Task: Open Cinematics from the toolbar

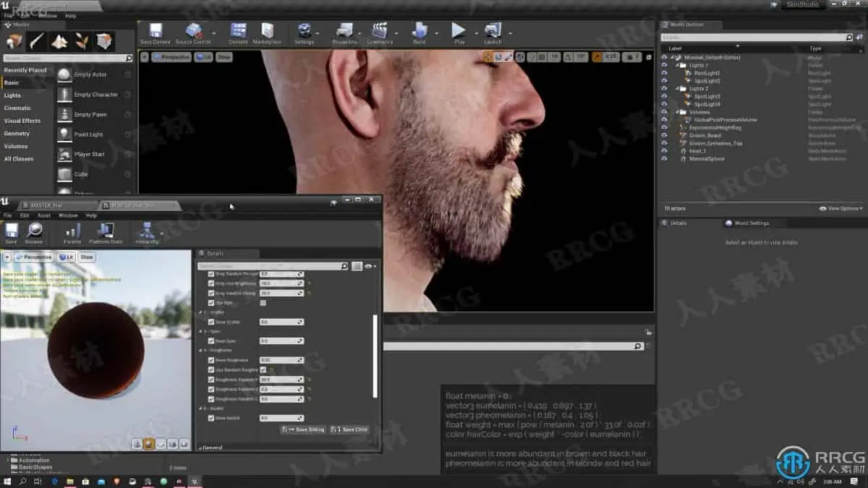Action: (379, 32)
